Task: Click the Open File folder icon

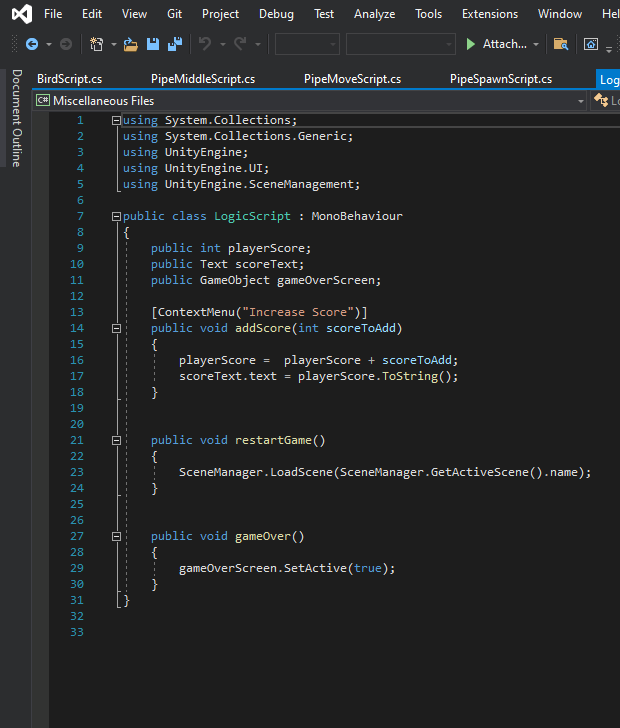Action: (131, 44)
